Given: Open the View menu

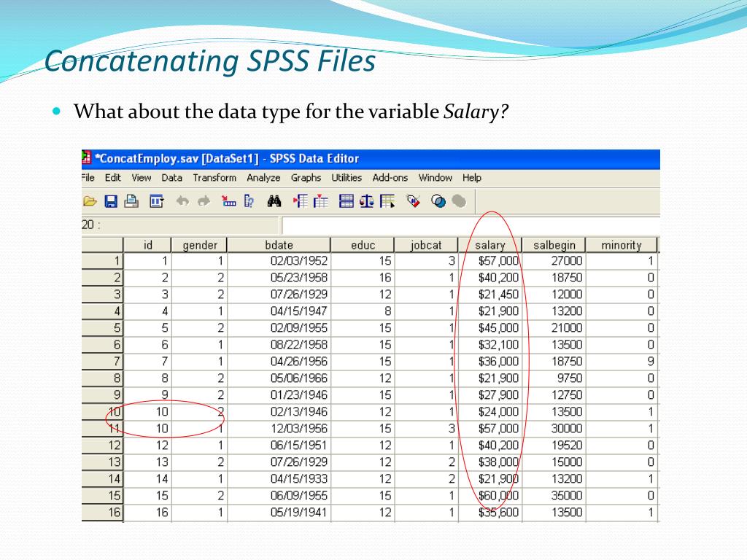Looking at the screenshot, I should 142,178.
